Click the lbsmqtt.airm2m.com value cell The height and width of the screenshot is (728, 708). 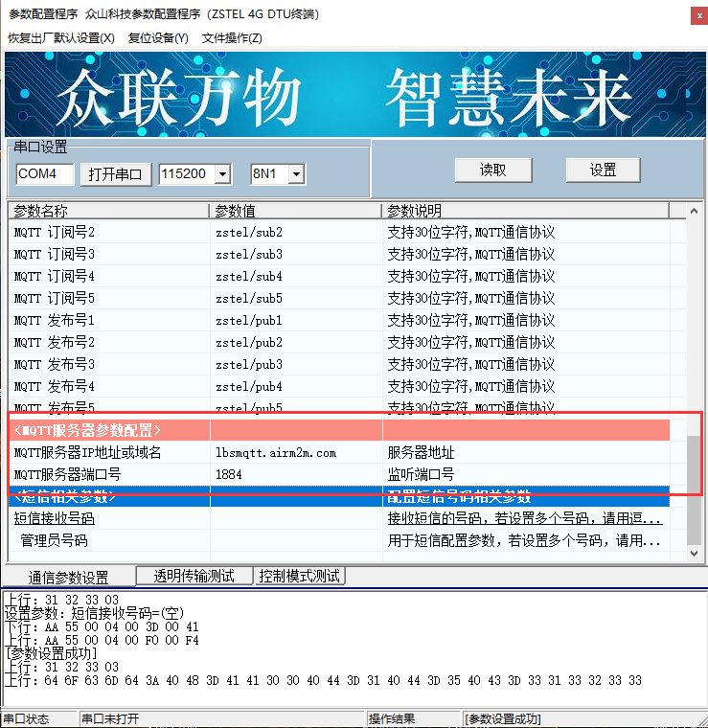coord(296,453)
